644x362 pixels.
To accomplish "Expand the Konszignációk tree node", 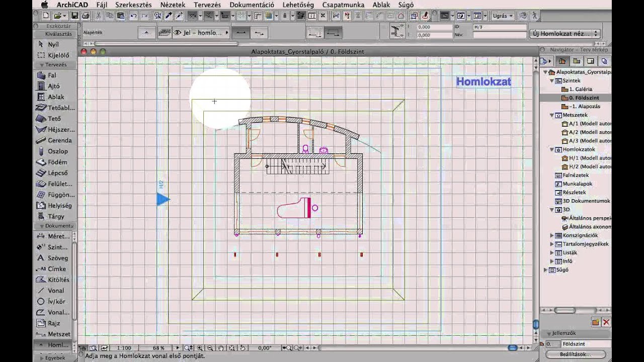I will pyautogui.click(x=552, y=235).
